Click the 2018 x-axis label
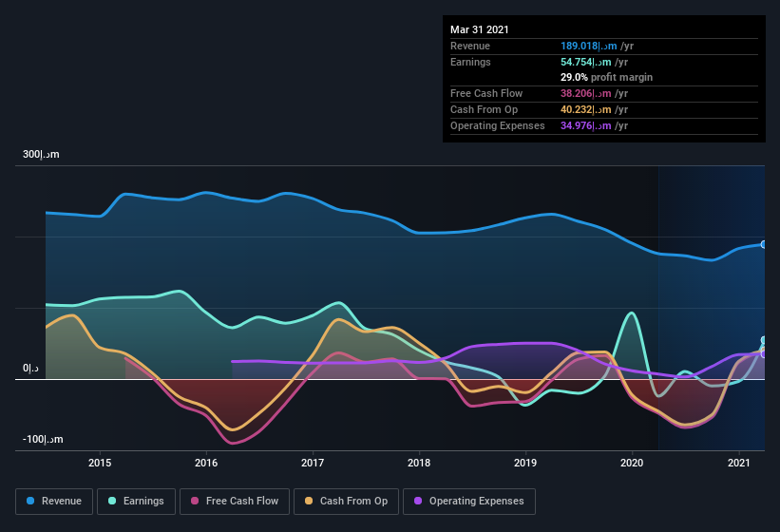This screenshot has height=532, width=780. [419, 463]
